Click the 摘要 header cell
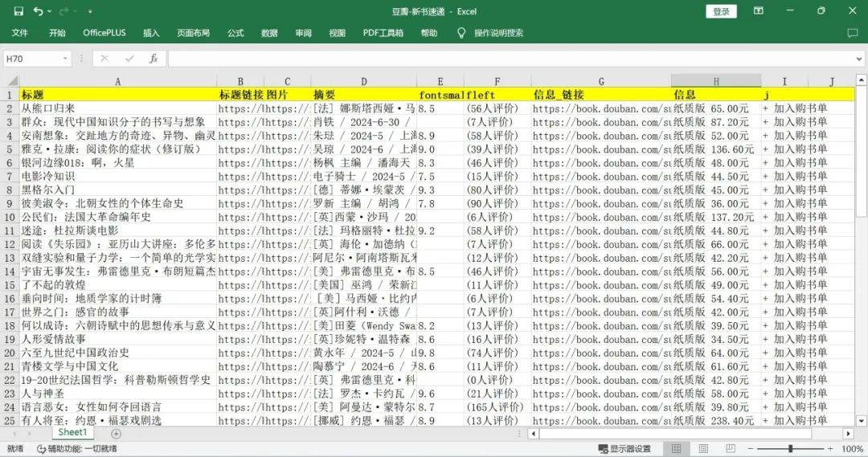The width and height of the screenshot is (868, 457). coord(364,95)
